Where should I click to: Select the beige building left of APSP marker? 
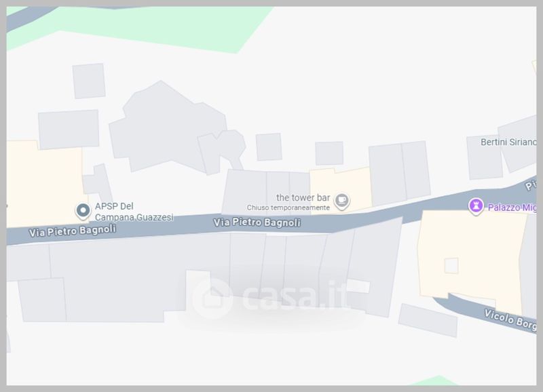coord(45,183)
